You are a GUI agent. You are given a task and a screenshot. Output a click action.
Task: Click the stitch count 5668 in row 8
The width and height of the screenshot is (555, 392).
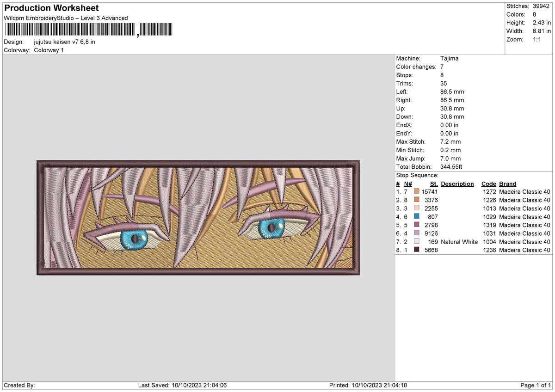(431, 250)
